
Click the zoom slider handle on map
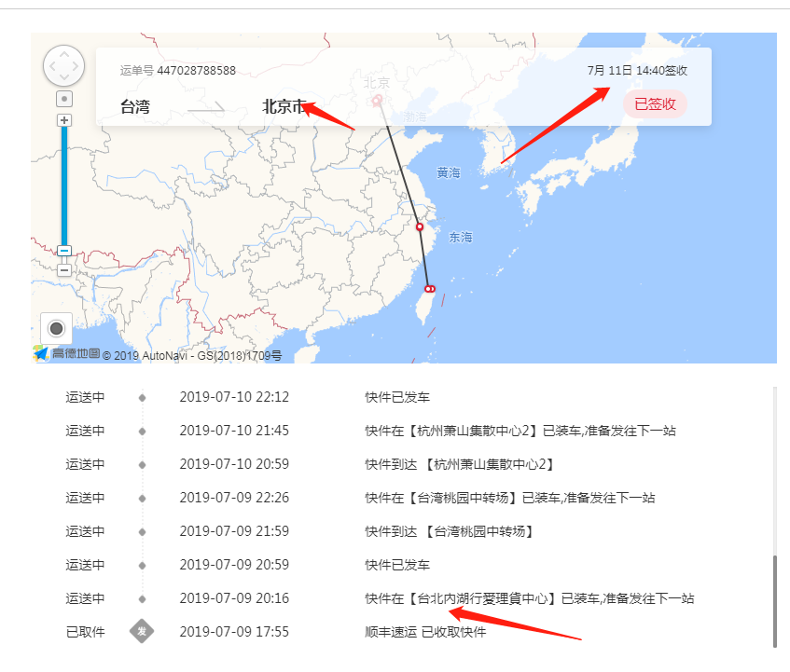pyautogui.click(x=64, y=251)
